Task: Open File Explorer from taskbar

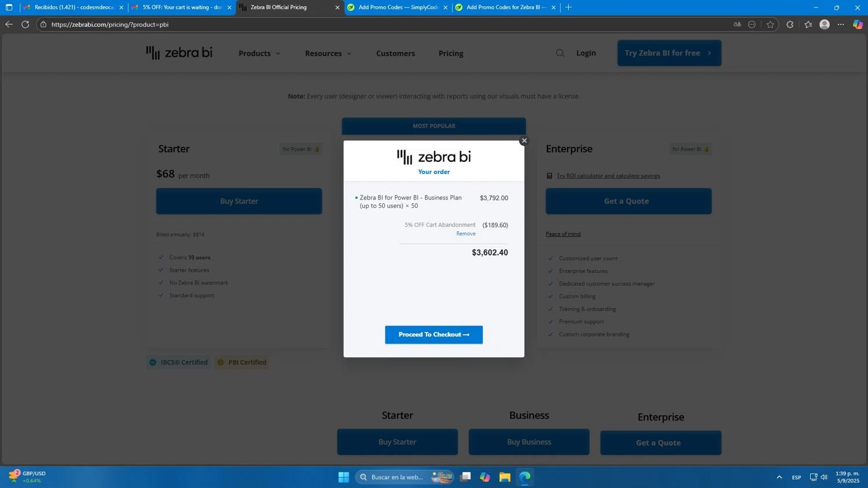Action: [505, 477]
